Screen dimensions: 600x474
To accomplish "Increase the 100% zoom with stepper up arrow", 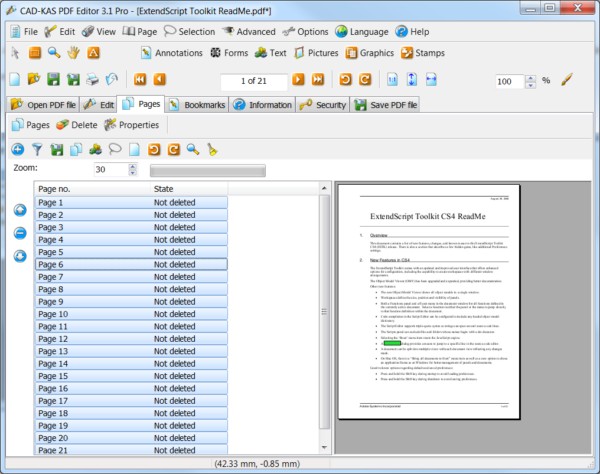I will [x=533, y=77].
